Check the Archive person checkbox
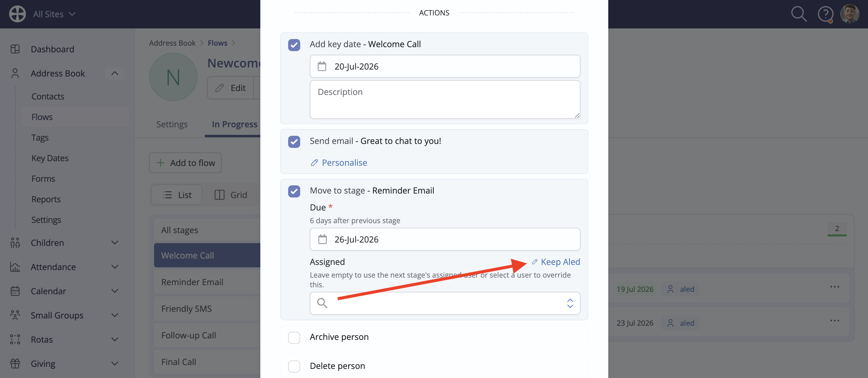 pos(294,337)
